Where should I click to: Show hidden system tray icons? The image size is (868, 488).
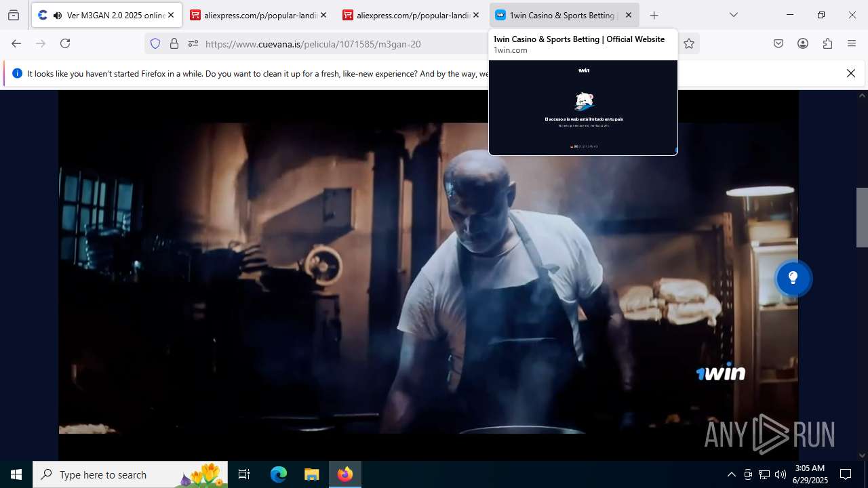pos(731,474)
